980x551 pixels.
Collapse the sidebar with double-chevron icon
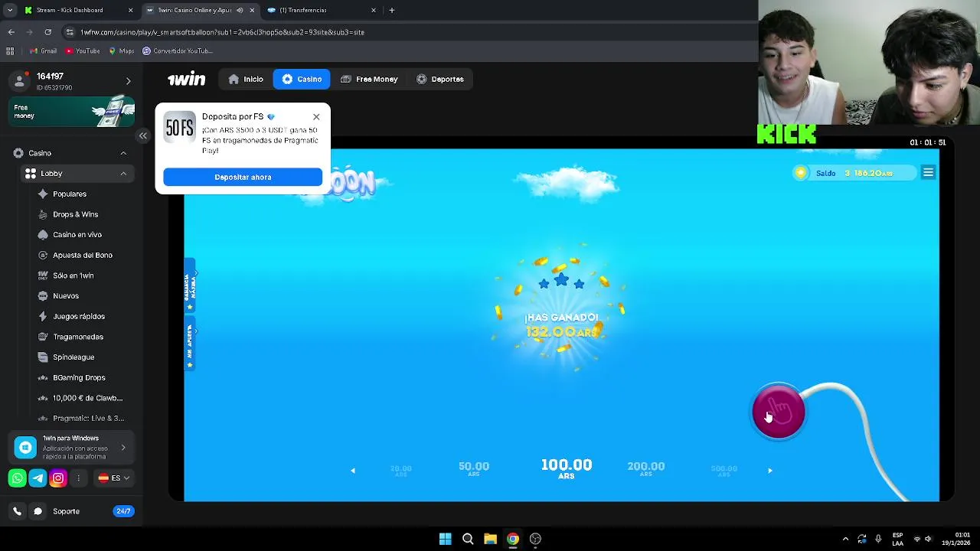(x=142, y=136)
